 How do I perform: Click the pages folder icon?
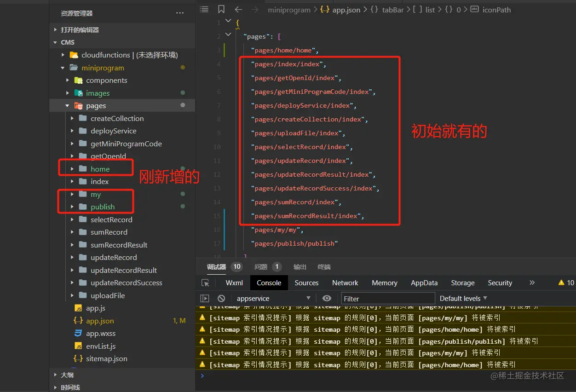pos(78,105)
